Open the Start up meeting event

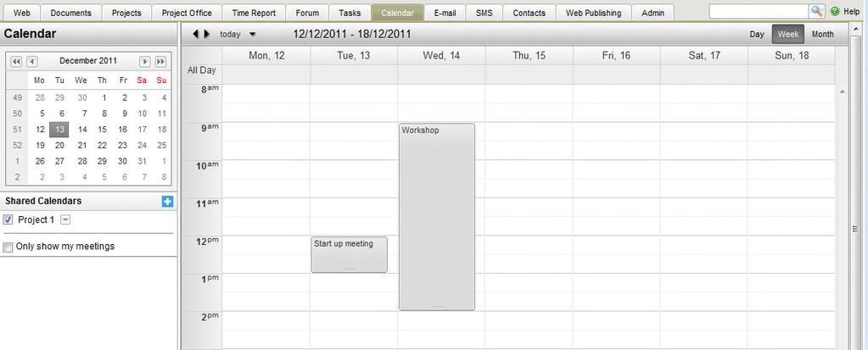[350, 254]
